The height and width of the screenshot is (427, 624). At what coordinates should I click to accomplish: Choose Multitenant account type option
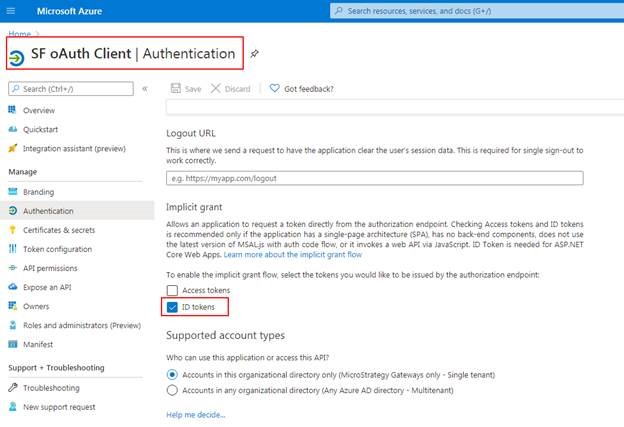coord(173,390)
